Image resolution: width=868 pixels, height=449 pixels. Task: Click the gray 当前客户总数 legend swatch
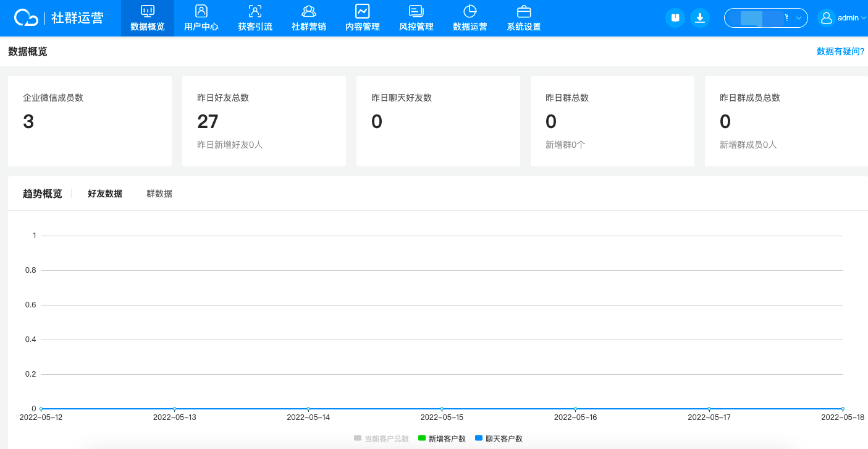point(358,438)
